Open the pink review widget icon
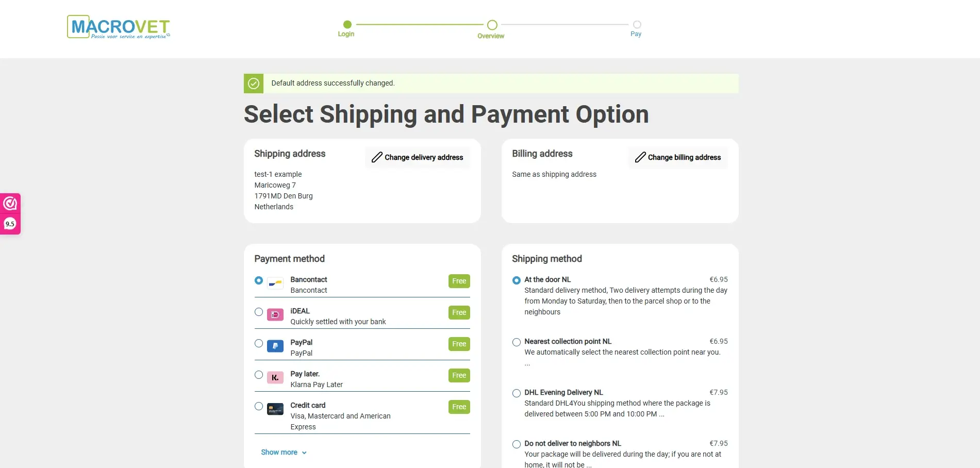The width and height of the screenshot is (980, 468). point(9,203)
